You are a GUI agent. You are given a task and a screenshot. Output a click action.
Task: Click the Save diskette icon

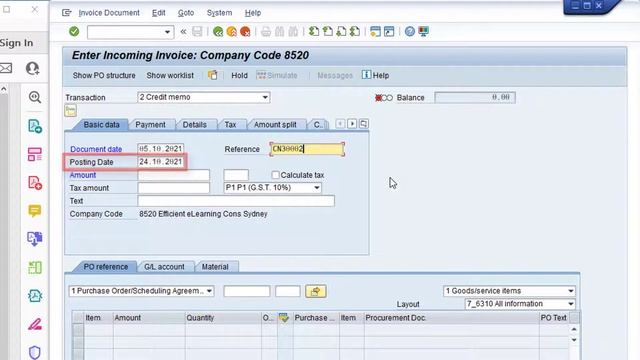197,31
